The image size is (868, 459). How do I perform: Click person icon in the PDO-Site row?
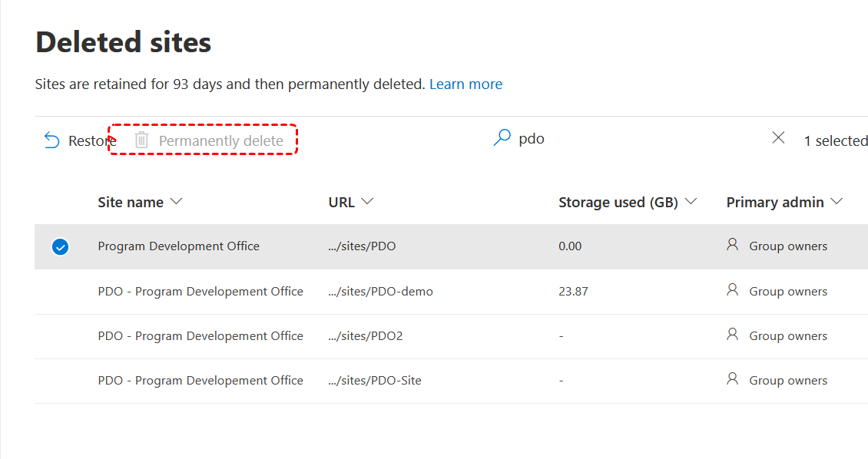[732, 379]
